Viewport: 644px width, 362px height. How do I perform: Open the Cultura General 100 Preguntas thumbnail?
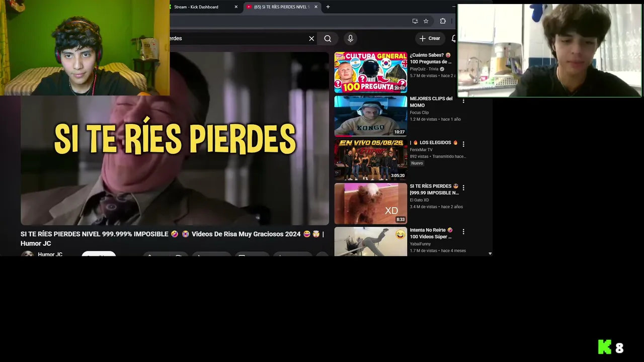click(371, 72)
